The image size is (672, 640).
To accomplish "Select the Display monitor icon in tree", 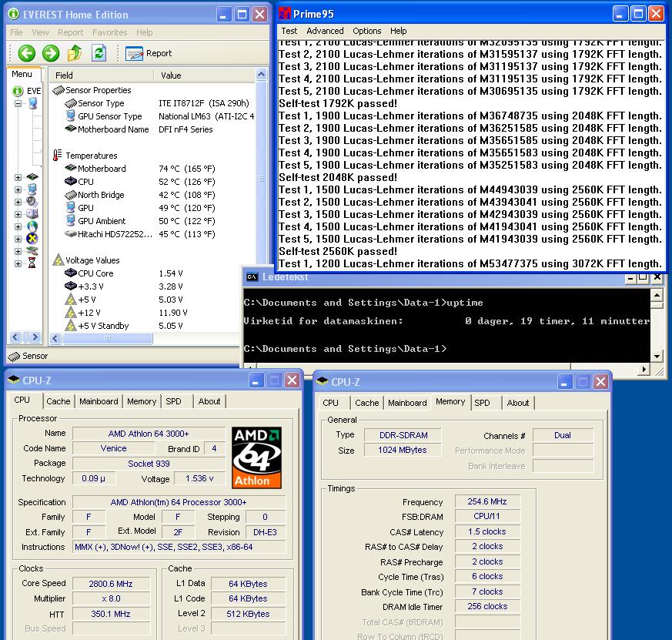I will click(32, 189).
